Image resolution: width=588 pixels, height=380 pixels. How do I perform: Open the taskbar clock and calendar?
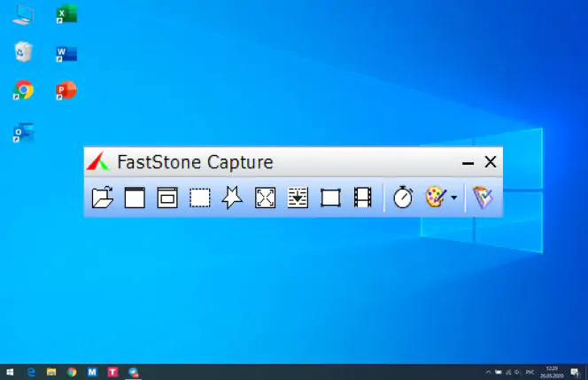click(x=552, y=372)
